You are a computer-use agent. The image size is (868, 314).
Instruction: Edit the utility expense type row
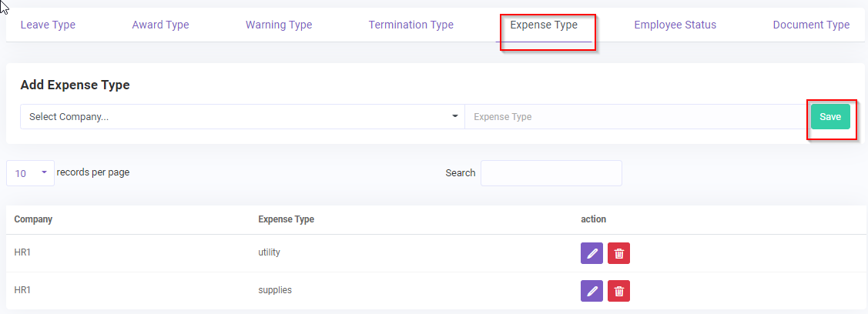click(592, 253)
